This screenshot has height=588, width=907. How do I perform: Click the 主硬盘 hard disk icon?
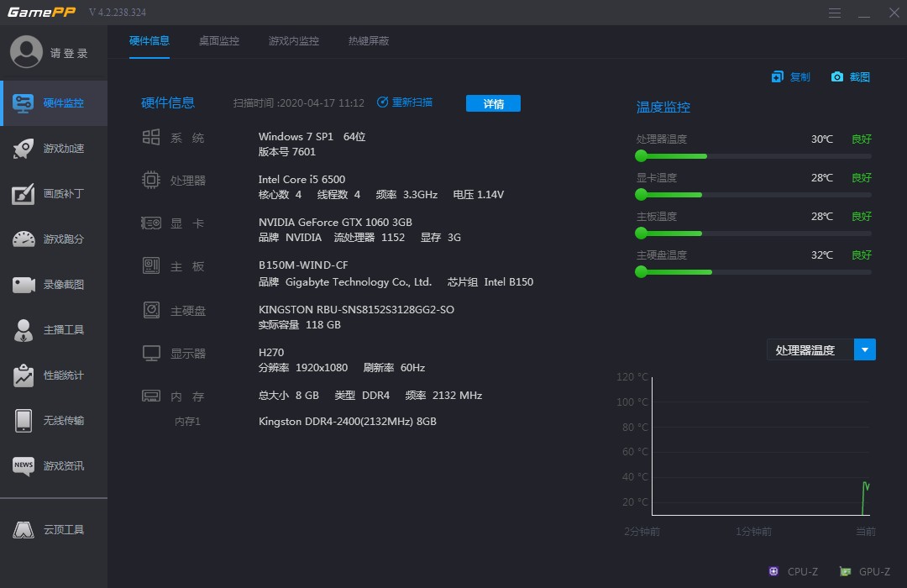[x=151, y=310]
